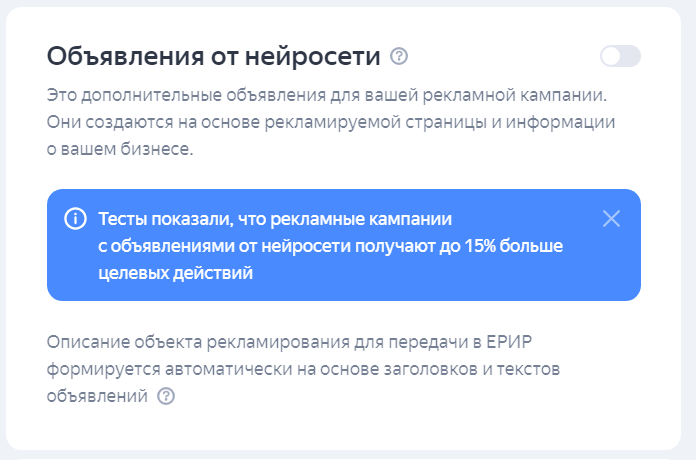Open help icon after ЕРИР description text
The width and height of the screenshot is (696, 460).
click(x=166, y=396)
